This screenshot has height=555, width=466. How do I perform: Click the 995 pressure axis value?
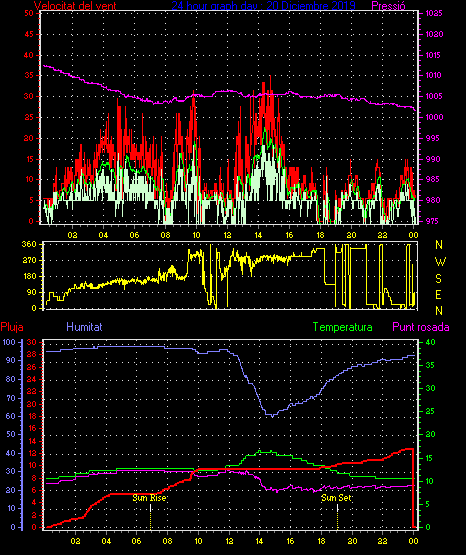pyautogui.click(x=433, y=138)
